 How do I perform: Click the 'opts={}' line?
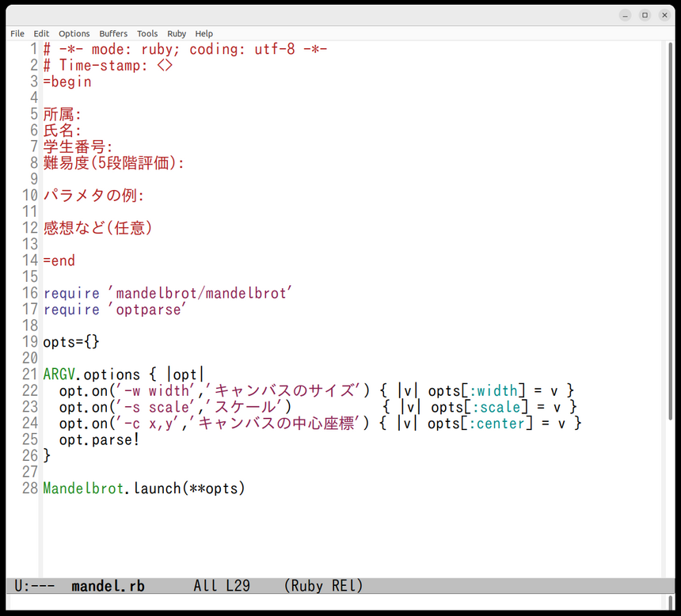coord(71,342)
